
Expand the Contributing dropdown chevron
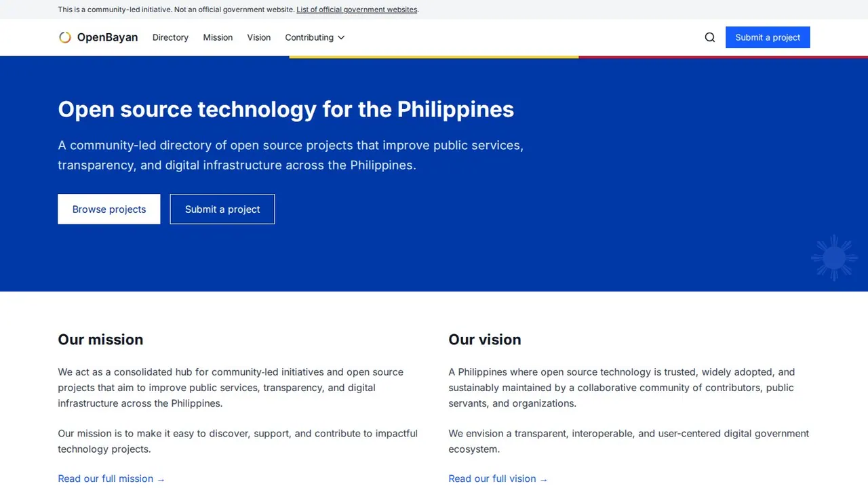click(341, 37)
